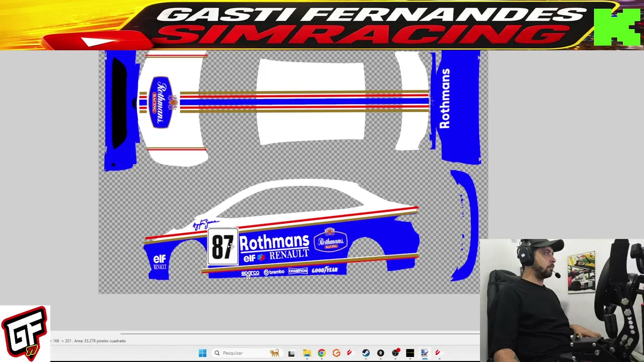This screenshot has height=362, width=644.
Task: Open the Windows Start menu
Action: pyautogui.click(x=202, y=353)
